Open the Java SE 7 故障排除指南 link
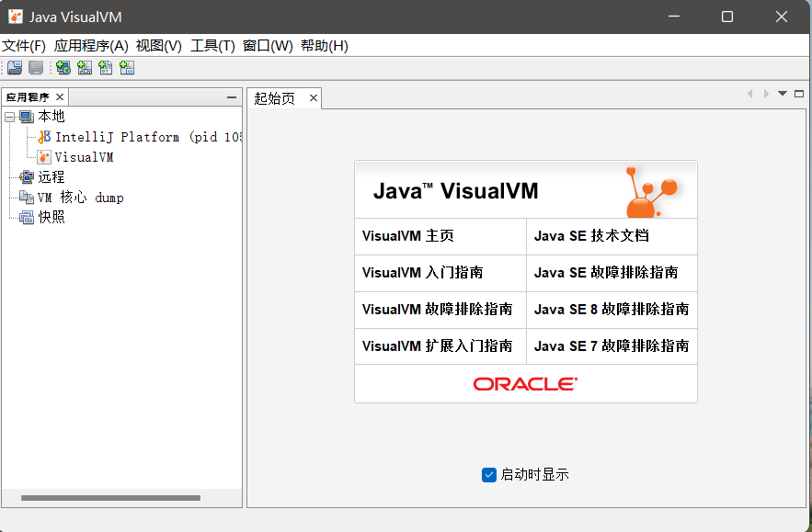This screenshot has width=812, height=532. [x=612, y=345]
